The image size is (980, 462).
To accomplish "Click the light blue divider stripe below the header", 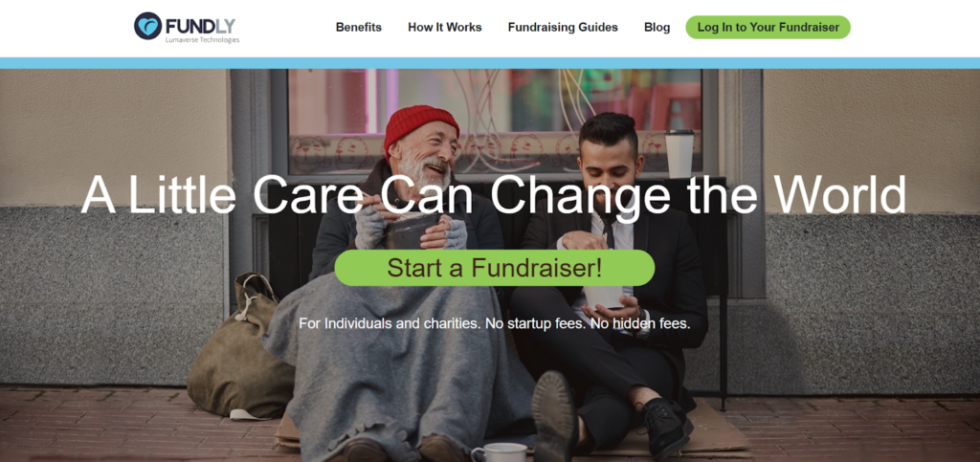I will 490,63.
